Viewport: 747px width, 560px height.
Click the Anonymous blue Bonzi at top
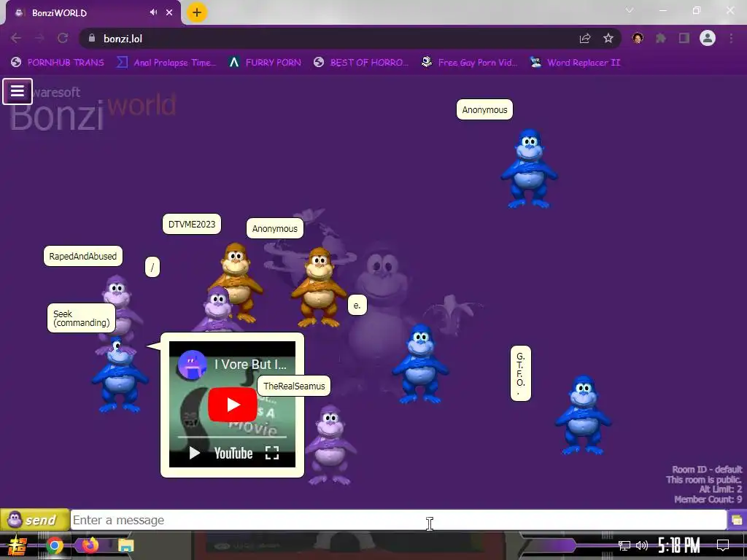point(529,168)
